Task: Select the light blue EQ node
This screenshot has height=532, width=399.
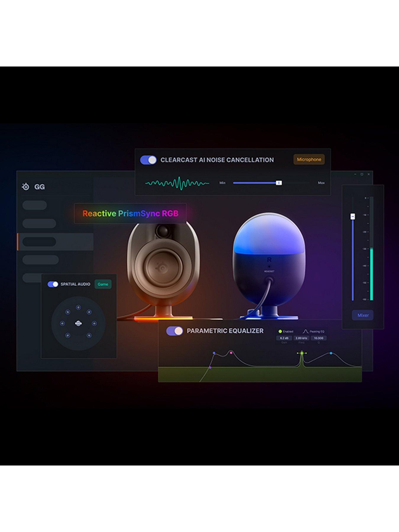Action: click(x=331, y=353)
